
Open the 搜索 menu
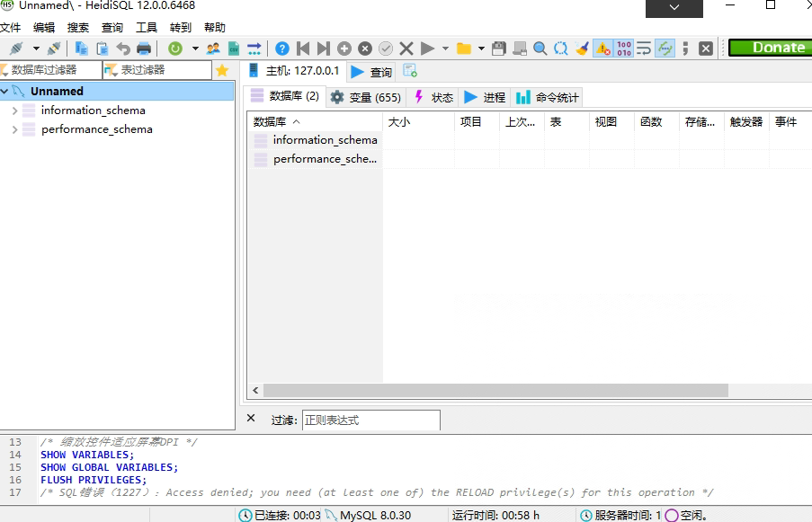click(78, 28)
